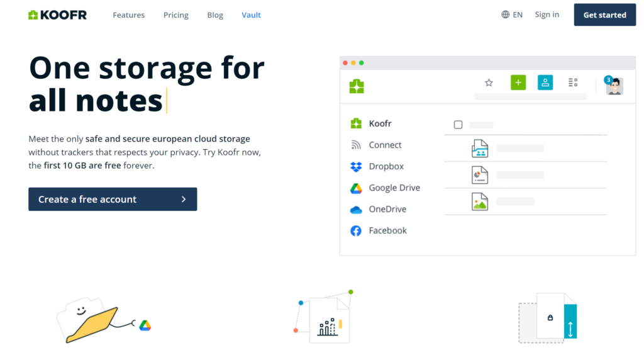Open the Features menu item
Viewport: 644px width, 355px height.
(128, 15)
